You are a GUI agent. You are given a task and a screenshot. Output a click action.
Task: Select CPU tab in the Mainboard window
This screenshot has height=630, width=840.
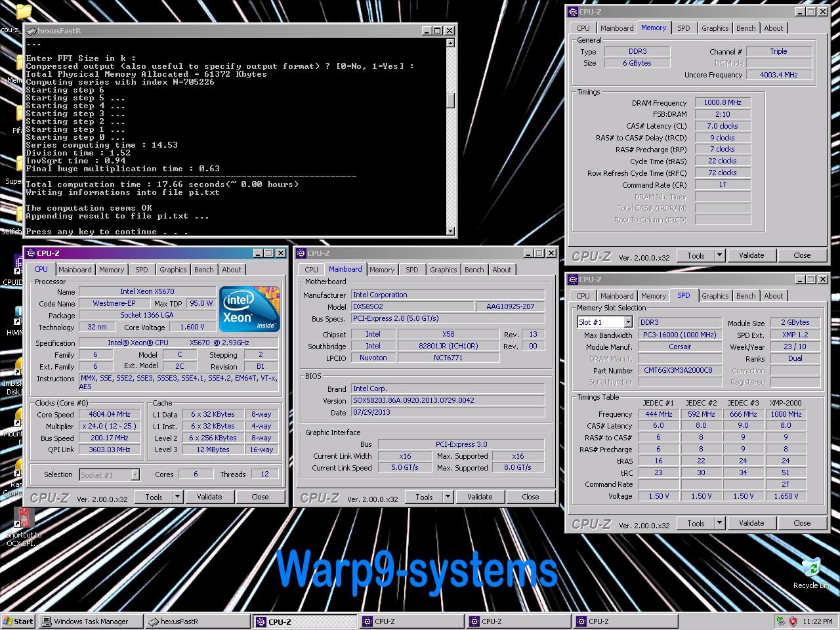312,270
